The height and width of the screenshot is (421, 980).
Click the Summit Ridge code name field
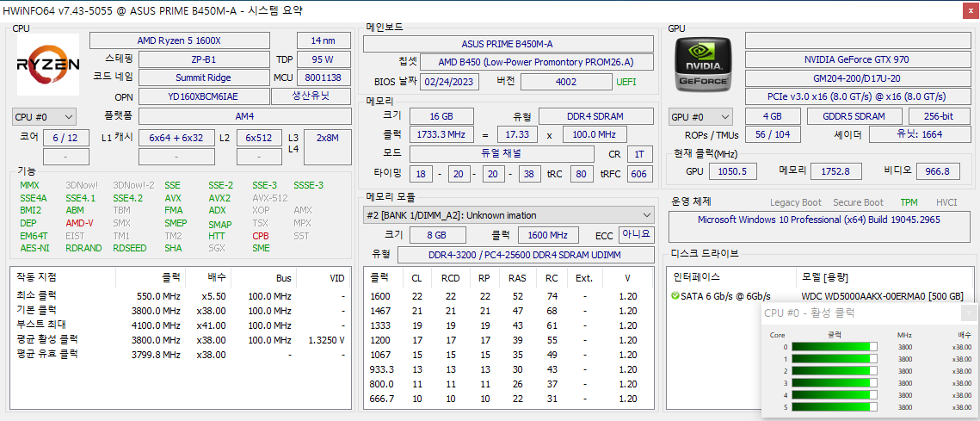pyautogui.click(x=203, y=77)
